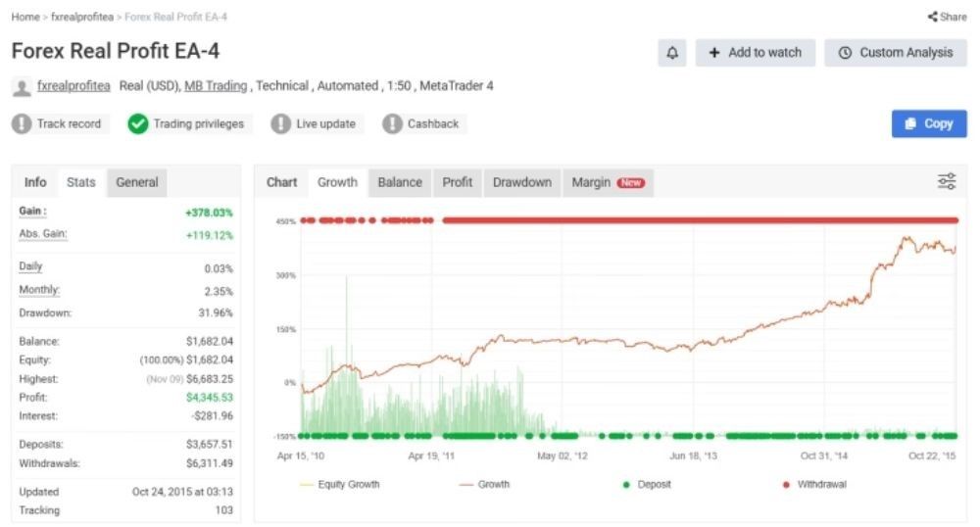
Task: Click the Custom Analysis button
Action: coord(895,53)
